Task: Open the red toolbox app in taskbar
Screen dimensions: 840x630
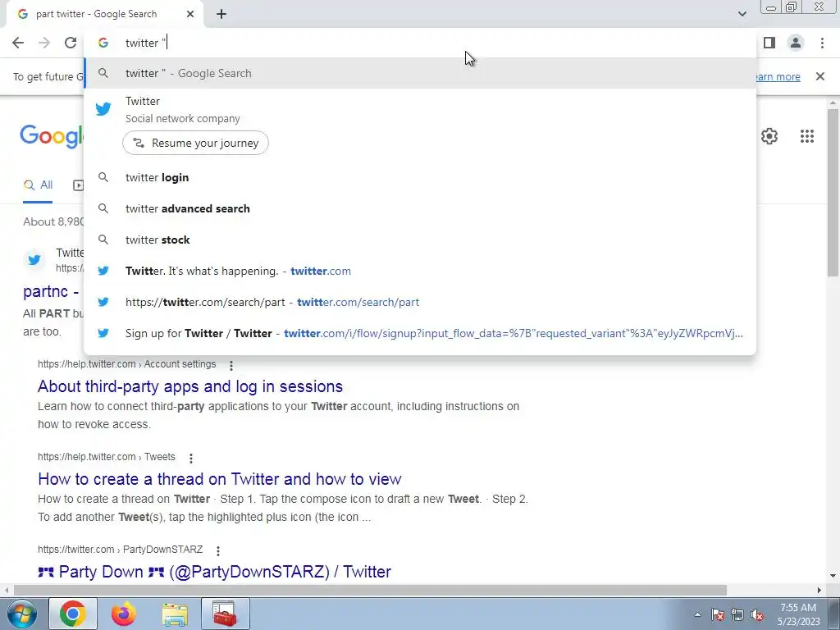Action: 226,614
